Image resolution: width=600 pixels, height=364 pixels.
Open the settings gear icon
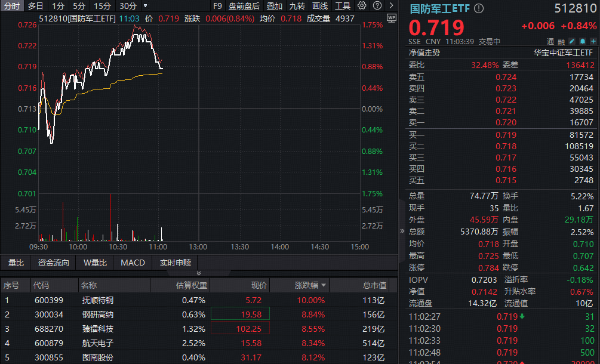click(362, 5)
